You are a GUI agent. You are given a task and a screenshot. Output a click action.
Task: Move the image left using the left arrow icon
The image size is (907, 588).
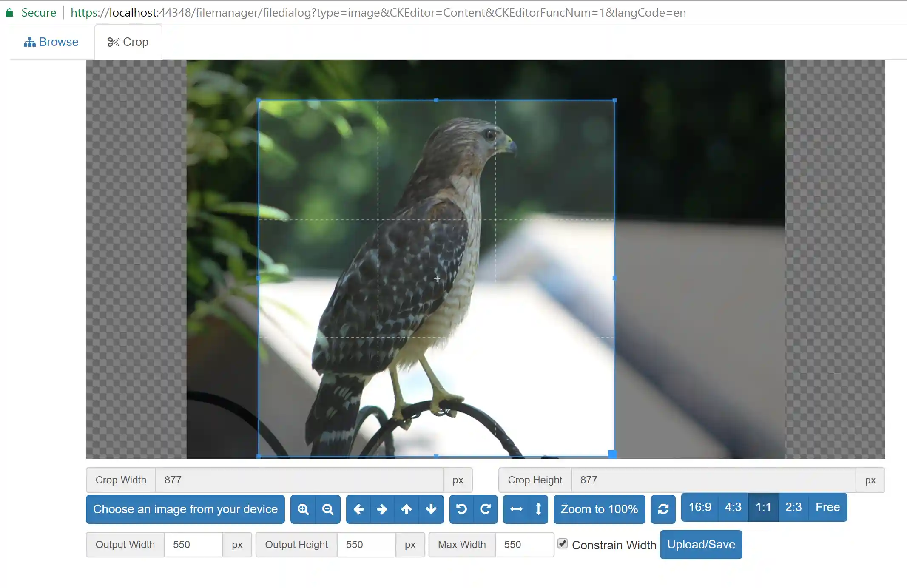tap(358, 509)
